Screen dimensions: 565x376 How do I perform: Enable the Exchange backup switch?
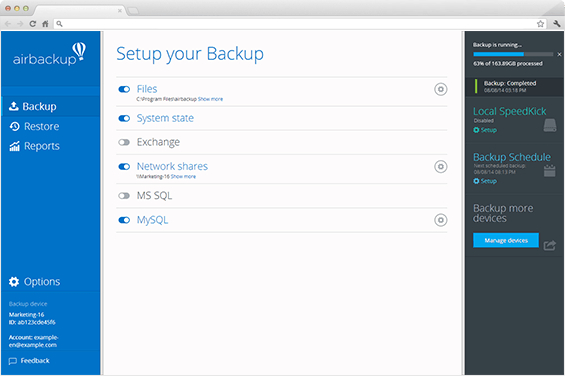point(124,142)
